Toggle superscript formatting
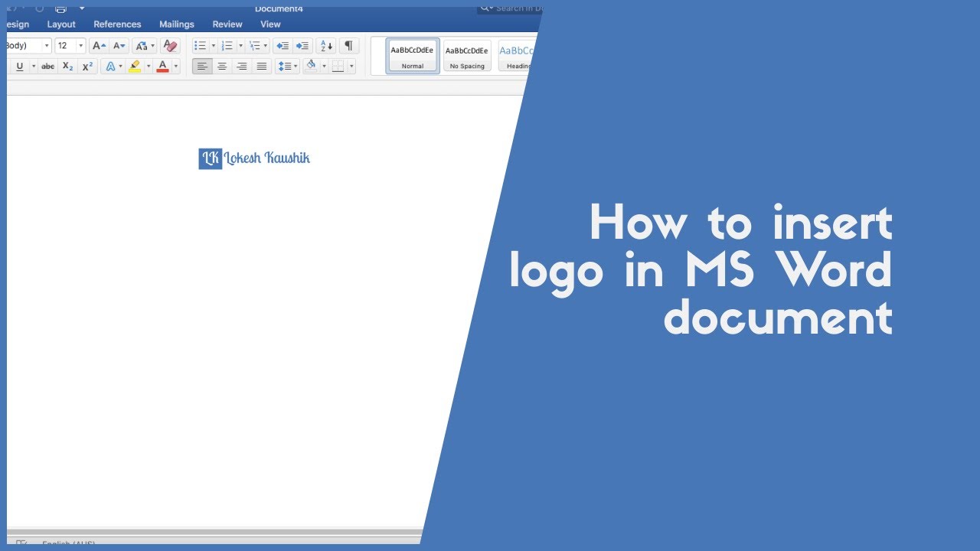Viewport: 980px width, 551px height. pyautogui.click(x=87, y=67)
